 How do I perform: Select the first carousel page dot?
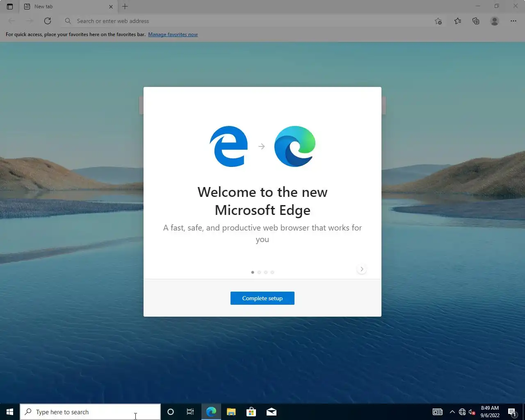tap(253, 272)
